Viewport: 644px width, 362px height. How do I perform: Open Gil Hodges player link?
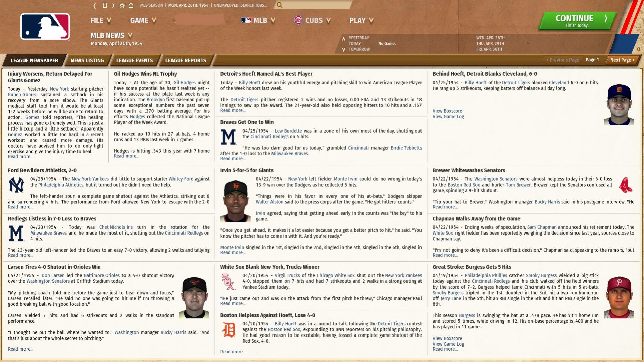click(184, 83)
